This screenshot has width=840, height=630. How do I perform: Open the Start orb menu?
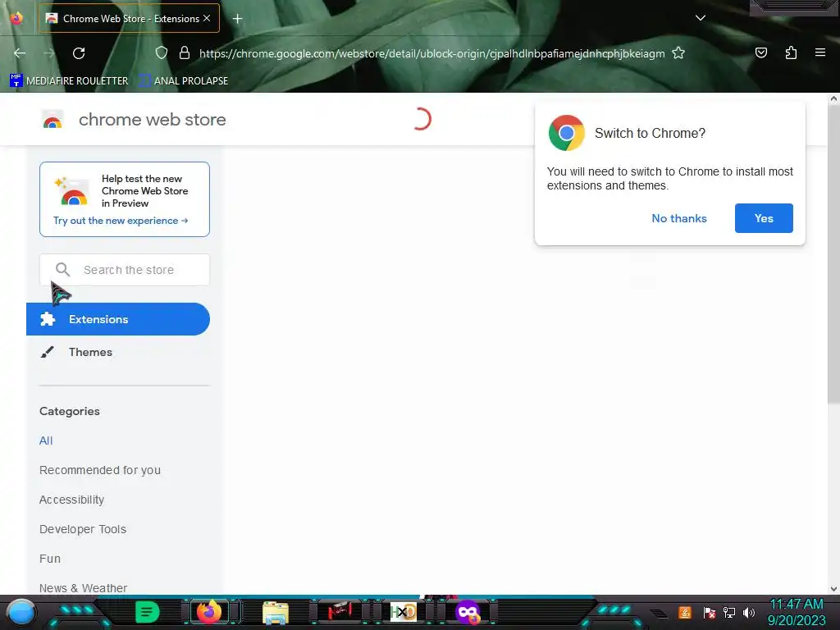point(21,612)
